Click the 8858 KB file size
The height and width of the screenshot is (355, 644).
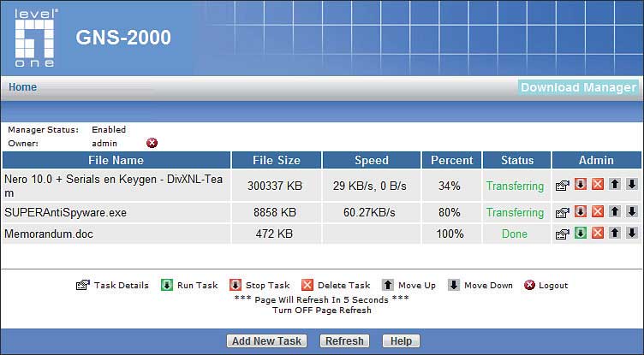coord(275,213)
